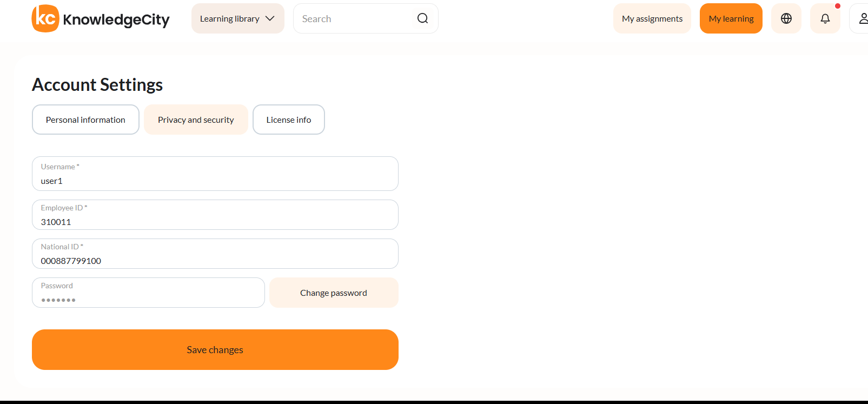Click the Save changes button
The height and width of the screenshot is (404, 868).
(x=215, y=350)
